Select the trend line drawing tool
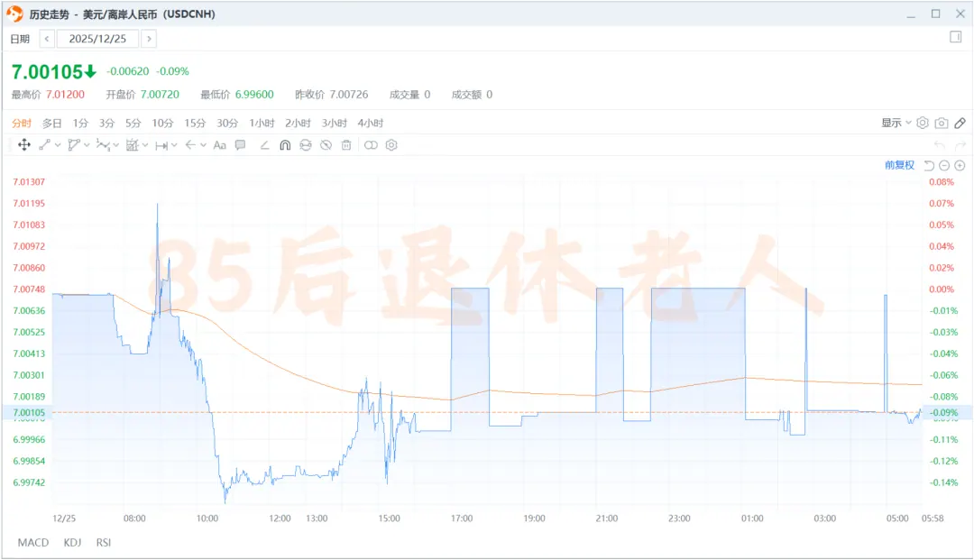 coord(45,144)
